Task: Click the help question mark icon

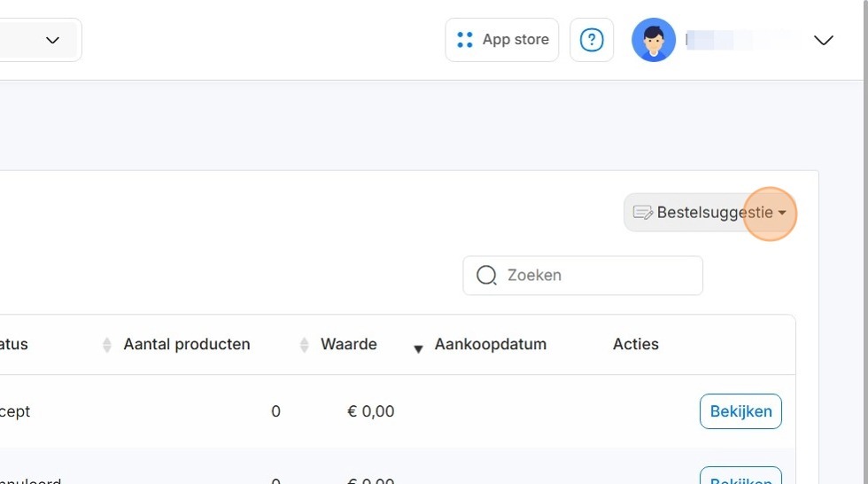Action: (x=592, y=40)
